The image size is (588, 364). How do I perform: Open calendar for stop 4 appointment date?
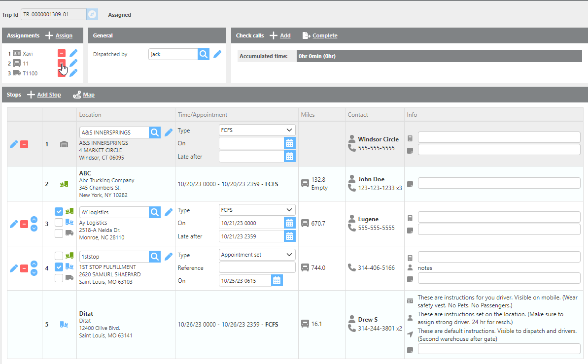(277, 281)
